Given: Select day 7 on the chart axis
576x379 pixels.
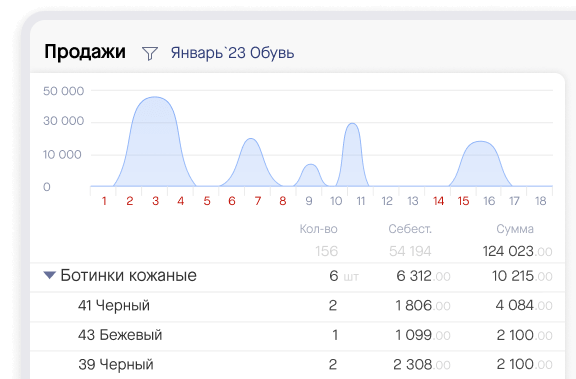Looking at the screenshot, I should click(x=258, y=201).
